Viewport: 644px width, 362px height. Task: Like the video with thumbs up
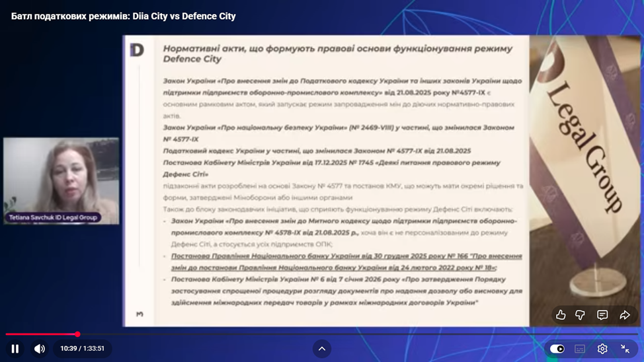click(x=561, y=315)
